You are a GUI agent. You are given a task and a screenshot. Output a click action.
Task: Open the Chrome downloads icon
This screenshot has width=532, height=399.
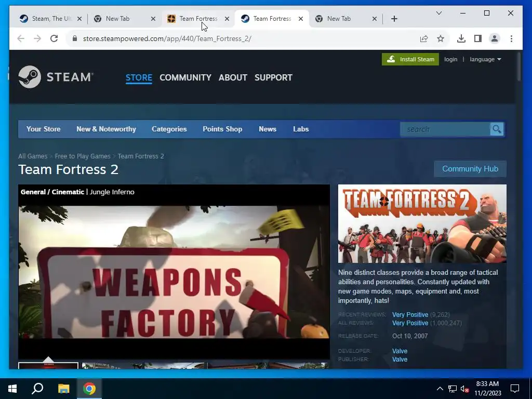tap(461, 38)
